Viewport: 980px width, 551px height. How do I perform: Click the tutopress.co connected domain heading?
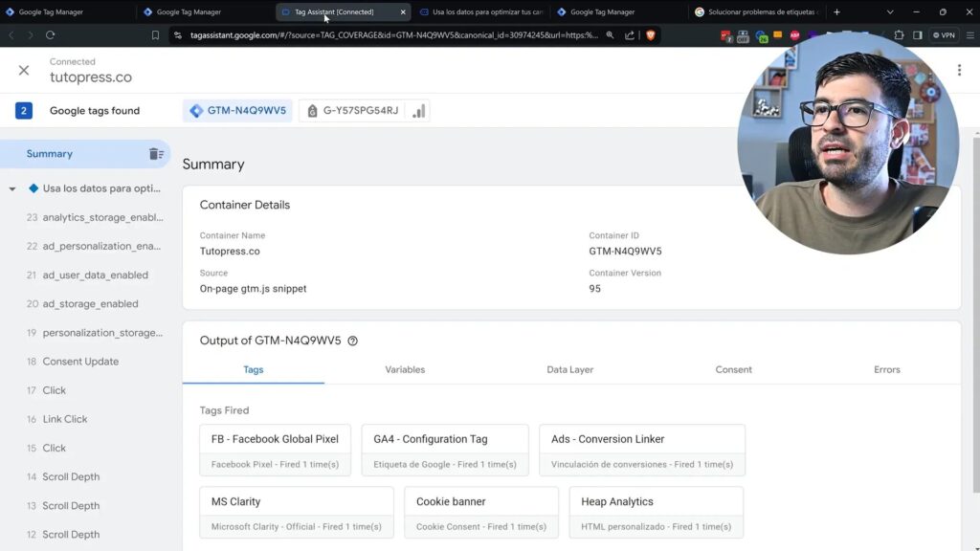click(x=91, y=77)
